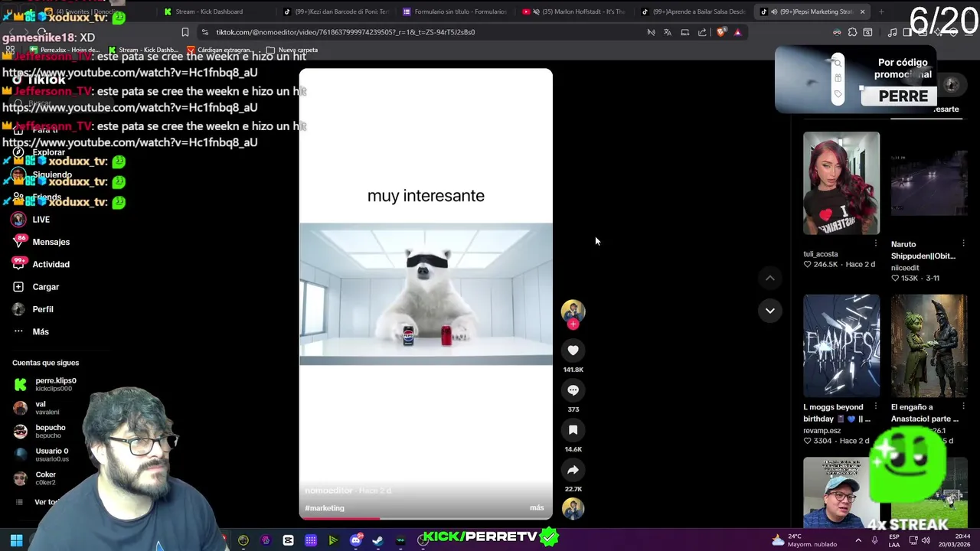
Task: Open 'El engaño a Anastacio' video thumbnail
Action: click(x=929, y=346)
